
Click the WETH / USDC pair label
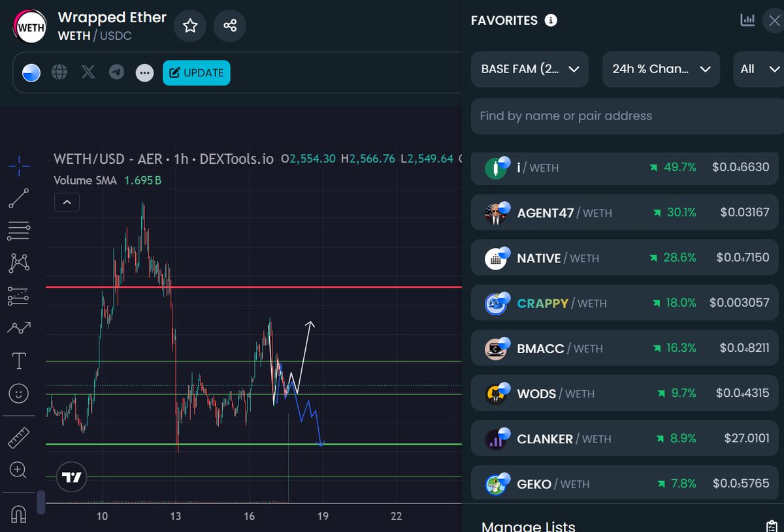[x=95, y=36]
